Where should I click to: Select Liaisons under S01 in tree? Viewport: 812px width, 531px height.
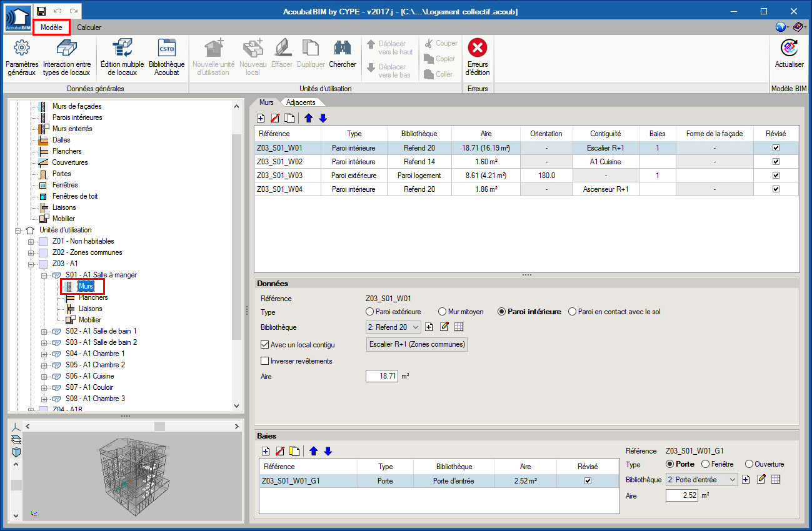coord(90,309)
